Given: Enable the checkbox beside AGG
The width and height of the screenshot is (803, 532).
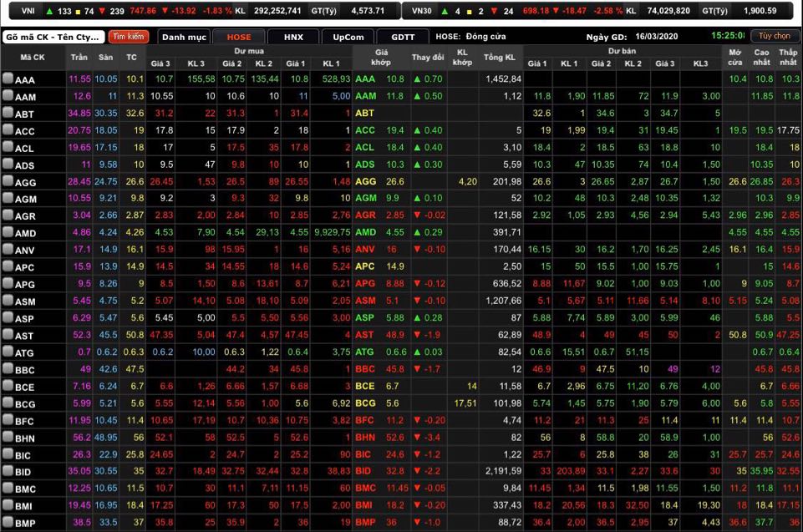Looking at the screenshot, I should click(x=8, y=180).
